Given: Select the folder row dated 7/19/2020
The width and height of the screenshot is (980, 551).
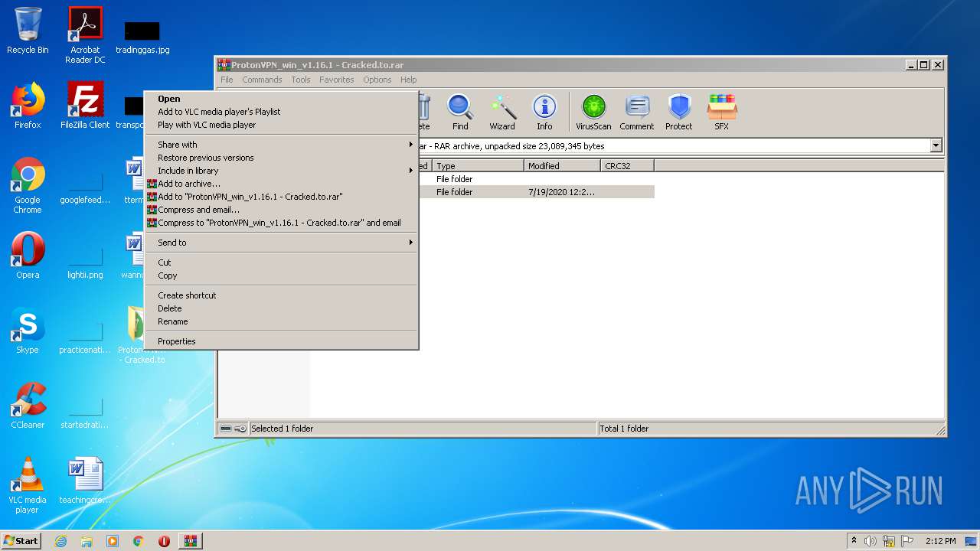Looking at the screenshot, I should tap(536, 192).
